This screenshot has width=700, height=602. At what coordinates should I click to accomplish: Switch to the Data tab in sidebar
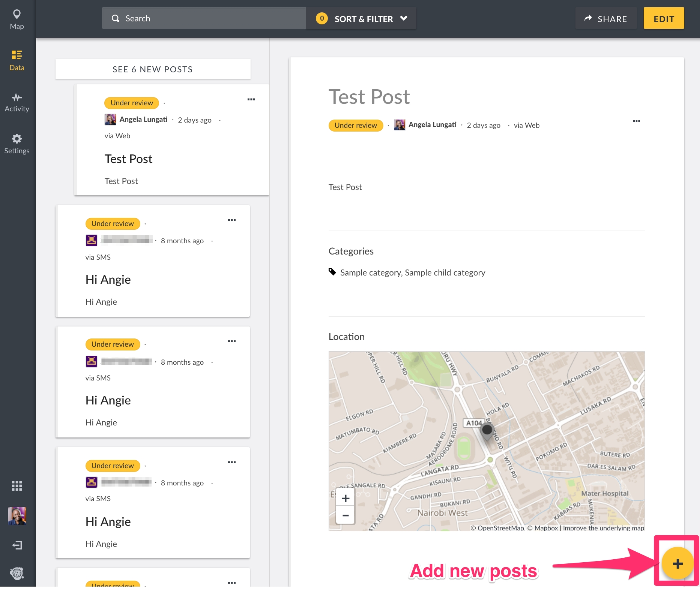17,60
